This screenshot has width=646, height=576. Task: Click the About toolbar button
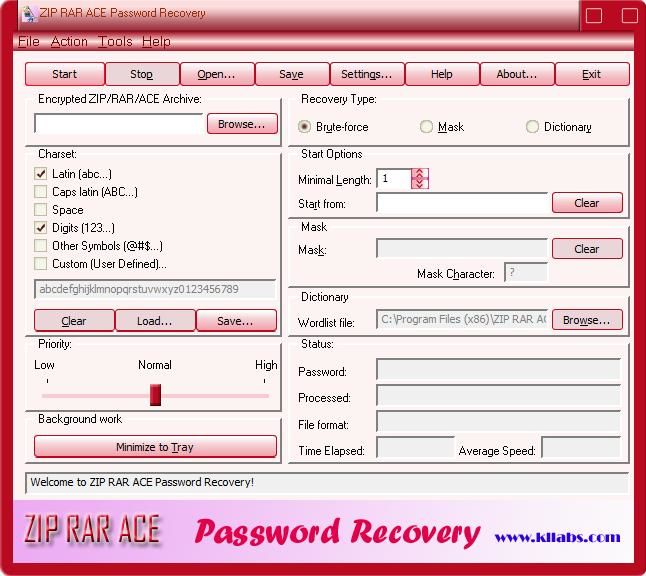click(517, 74)
